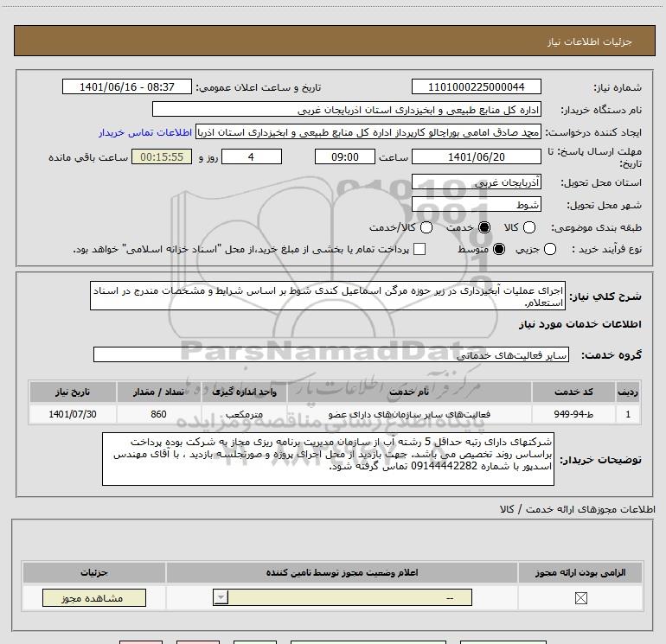666x644 pixels.
Task: Open the اطلاعات تماس خریدار link
Action: (145, 132)
